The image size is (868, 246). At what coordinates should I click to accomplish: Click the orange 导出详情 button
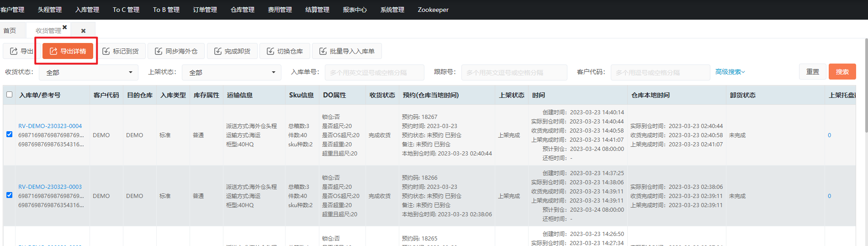pos(68,51)
